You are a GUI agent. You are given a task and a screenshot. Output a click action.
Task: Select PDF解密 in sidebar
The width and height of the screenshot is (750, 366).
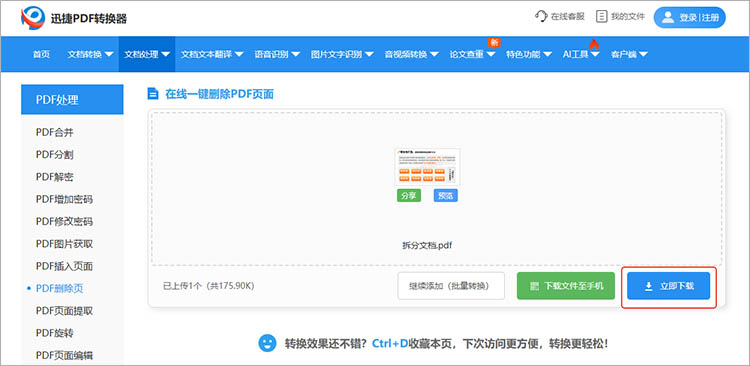pos(55,177)
